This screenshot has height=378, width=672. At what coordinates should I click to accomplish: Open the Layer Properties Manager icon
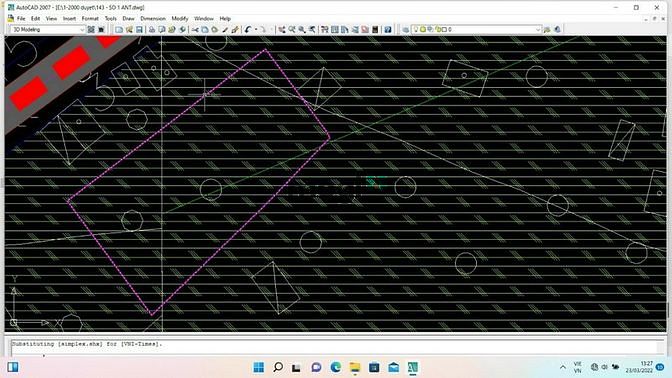tap(405, 30)
